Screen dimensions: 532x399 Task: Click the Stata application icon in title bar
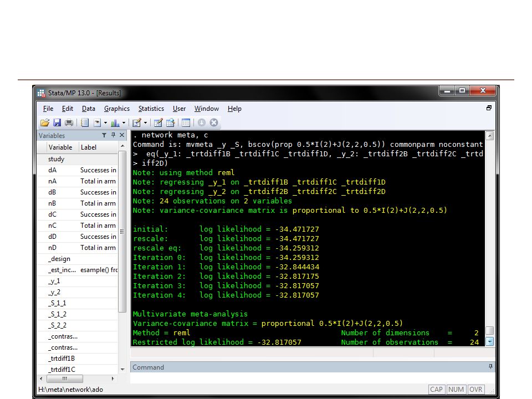click(41, 93)
